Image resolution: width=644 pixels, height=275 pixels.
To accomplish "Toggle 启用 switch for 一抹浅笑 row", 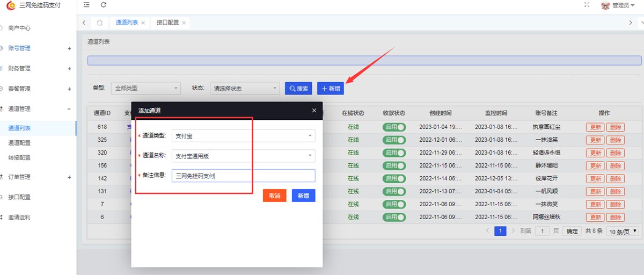I will tap(394, 140).
